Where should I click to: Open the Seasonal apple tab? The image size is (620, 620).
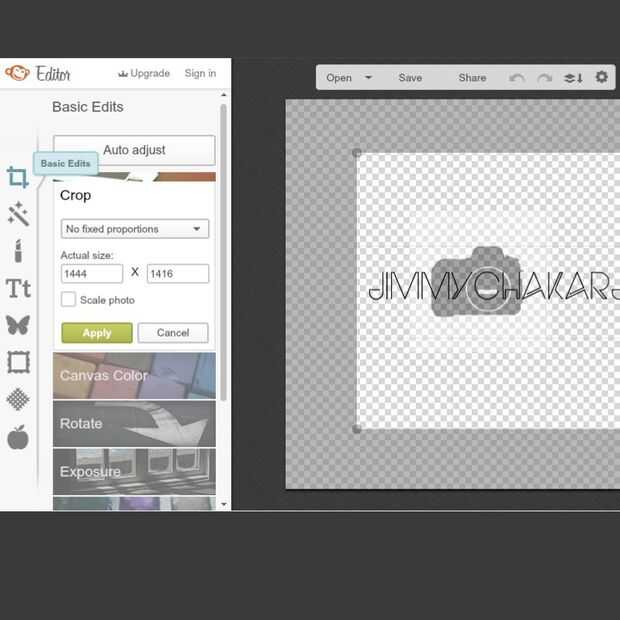coord(18,437)
